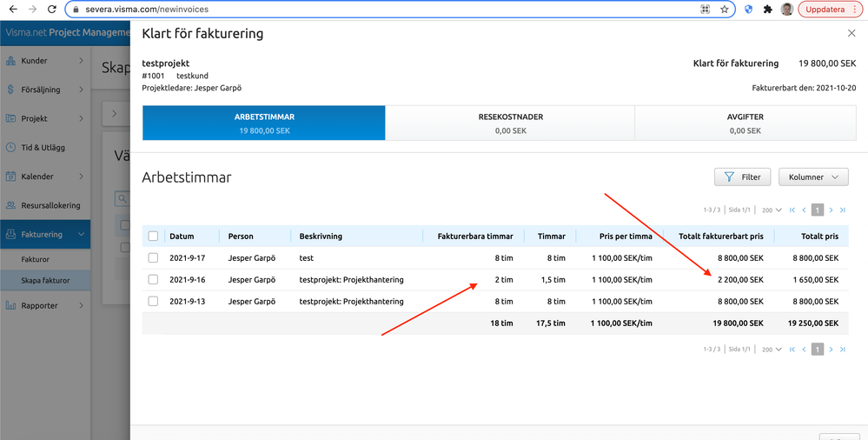Reload the page with refresh icon
This screenshot has width=868, height=440.
pyautogui.click(x=53, y=10)
